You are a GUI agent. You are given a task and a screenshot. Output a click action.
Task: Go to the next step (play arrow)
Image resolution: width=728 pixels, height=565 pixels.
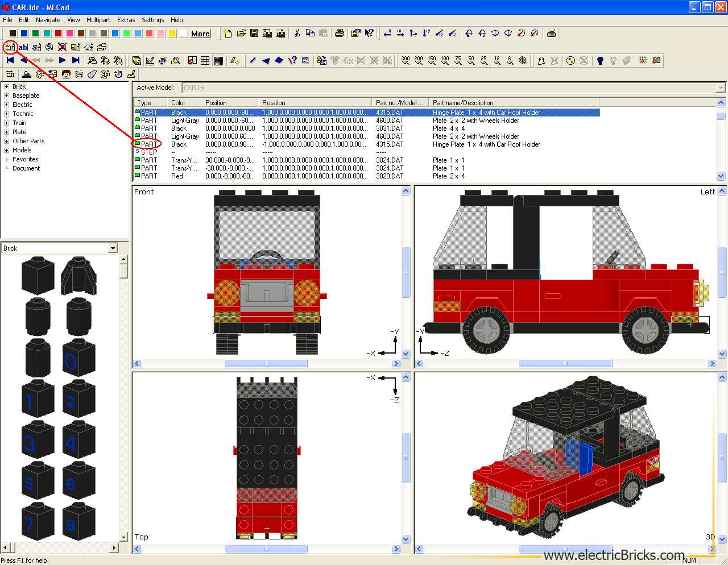tap(62, 61)
